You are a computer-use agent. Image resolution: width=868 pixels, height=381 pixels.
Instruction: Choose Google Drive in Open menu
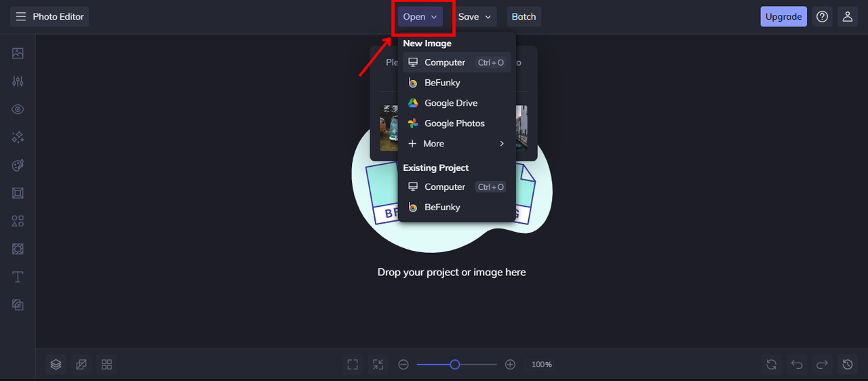[x=456, y=103]
